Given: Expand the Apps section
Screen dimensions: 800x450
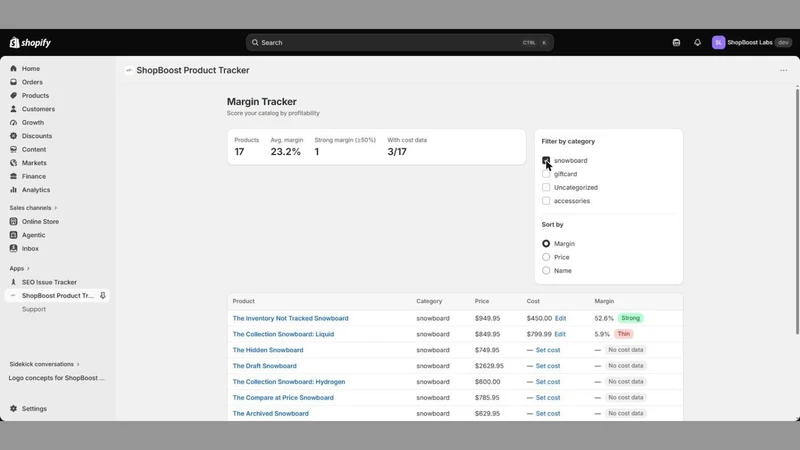Looking at the screenshot, I should 19,268.
